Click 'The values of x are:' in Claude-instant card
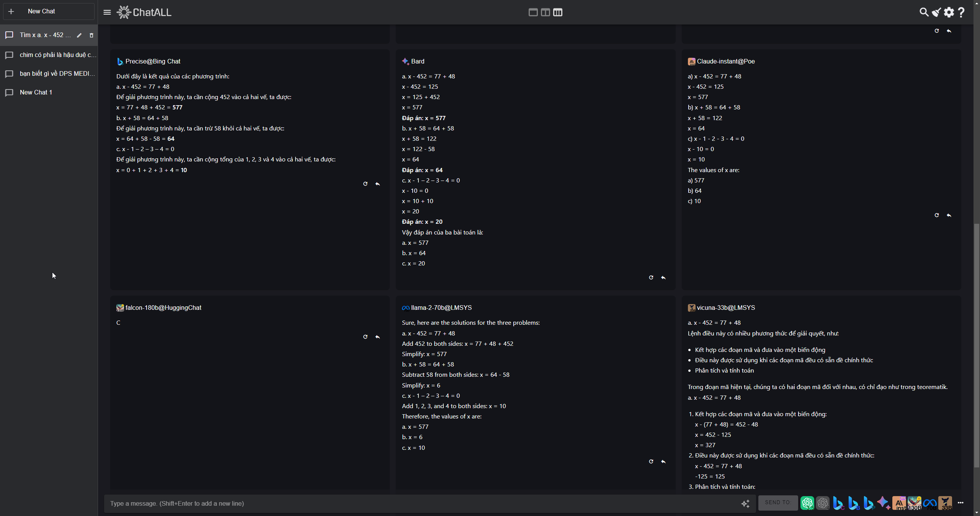 point(714,170)
